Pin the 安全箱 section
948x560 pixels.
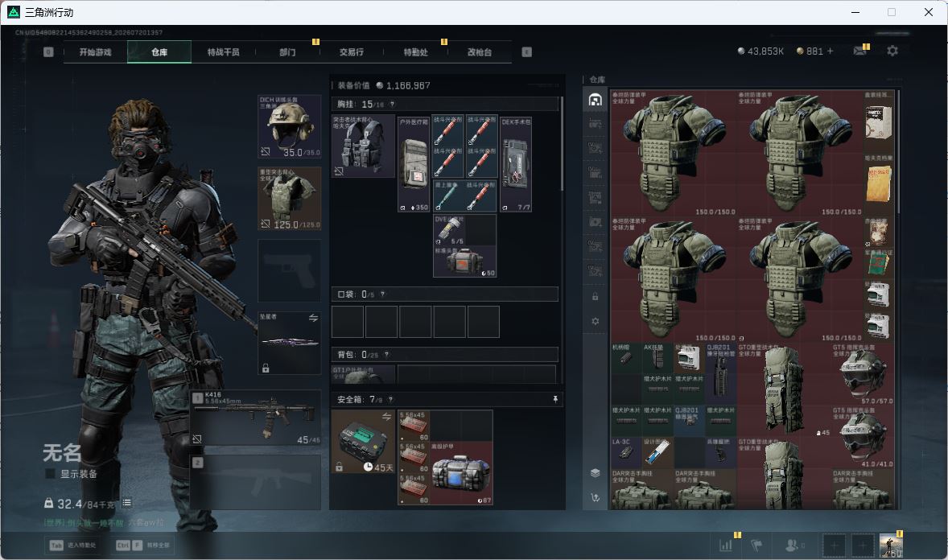(x=555, y=399)
